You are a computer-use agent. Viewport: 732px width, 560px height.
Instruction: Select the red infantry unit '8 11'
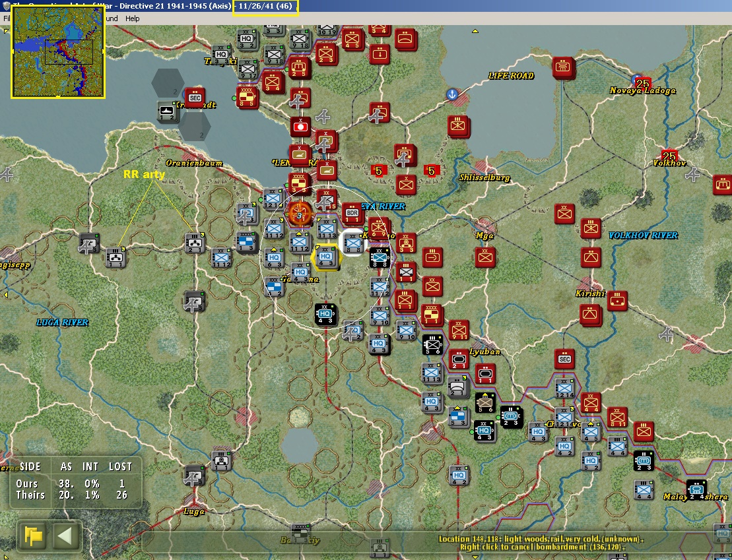[x=618, y=418]
